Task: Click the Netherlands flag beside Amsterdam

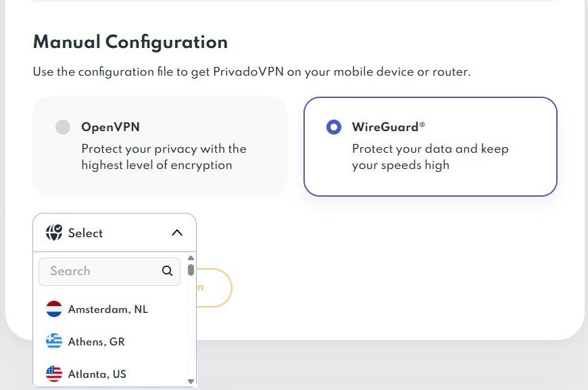Action: point(54,309)
